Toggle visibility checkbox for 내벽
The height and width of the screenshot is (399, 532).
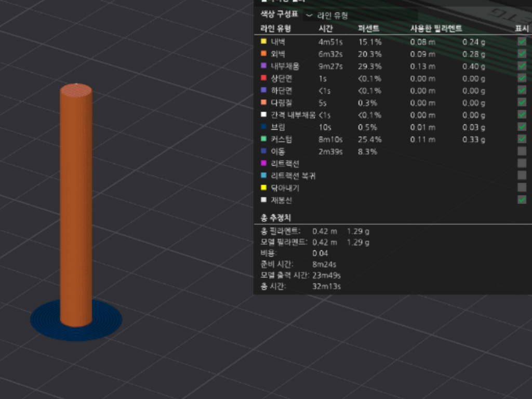pos(522,42)
